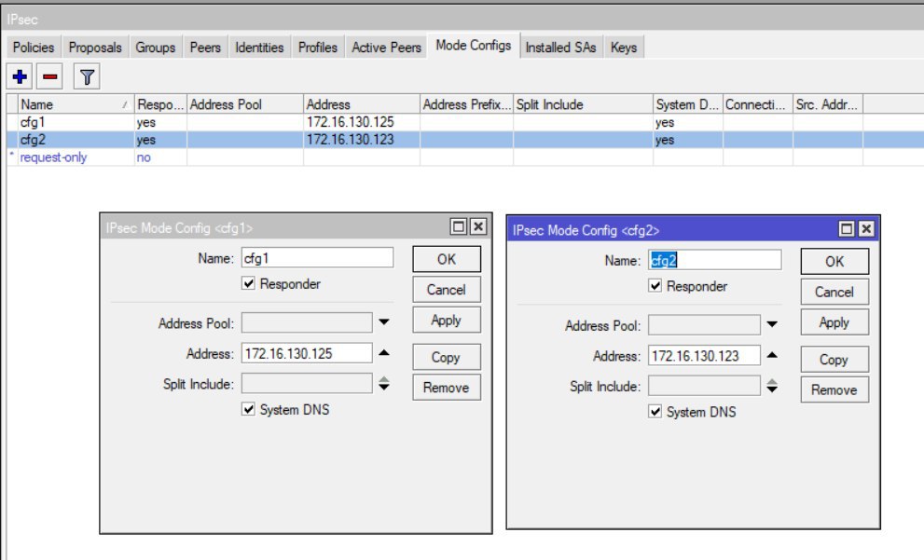The image size is (924, 560).
Task: Open the Peers tab
Action: tap(205, 48)
